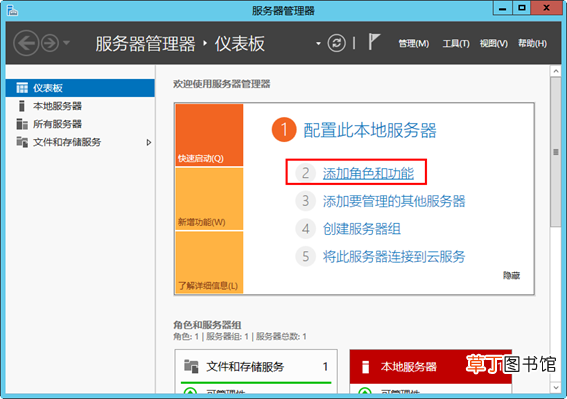This screenshot has width=567, height=399.
Task: Click the 文件和存储服务 sidebar icon
Action: pyautogui.click(x=22, y=142)
